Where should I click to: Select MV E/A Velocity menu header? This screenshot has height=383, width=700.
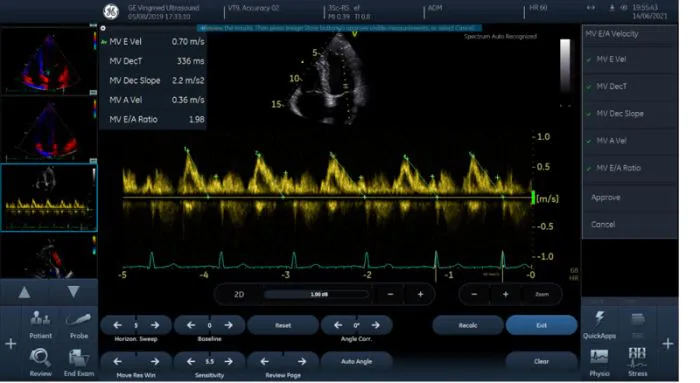tap(629, 34)
